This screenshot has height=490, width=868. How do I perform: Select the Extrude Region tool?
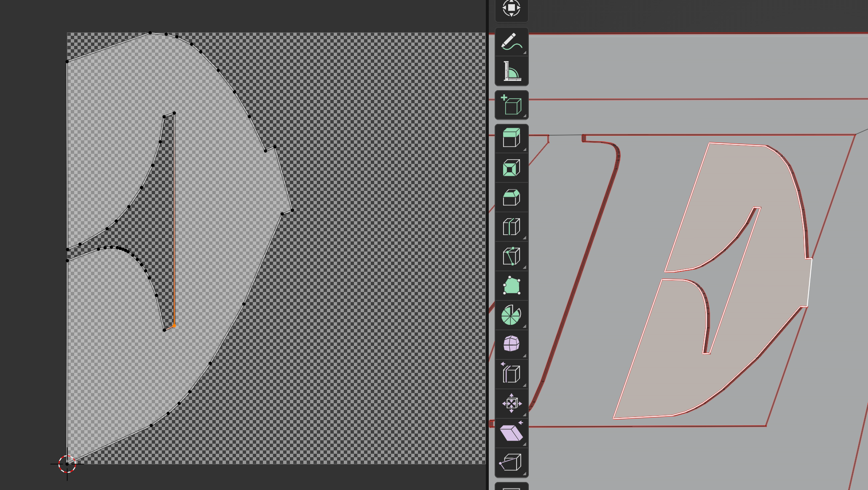click(x=512, y=139)
